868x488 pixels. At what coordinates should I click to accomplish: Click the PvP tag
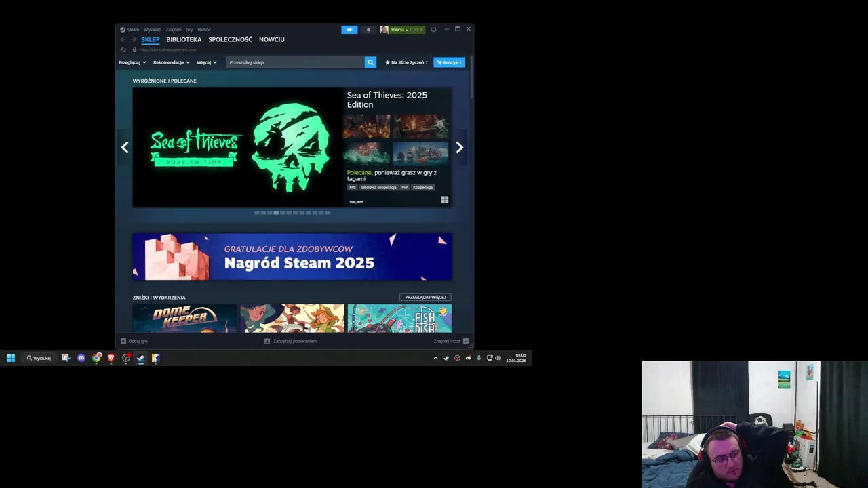click(405, 187)
